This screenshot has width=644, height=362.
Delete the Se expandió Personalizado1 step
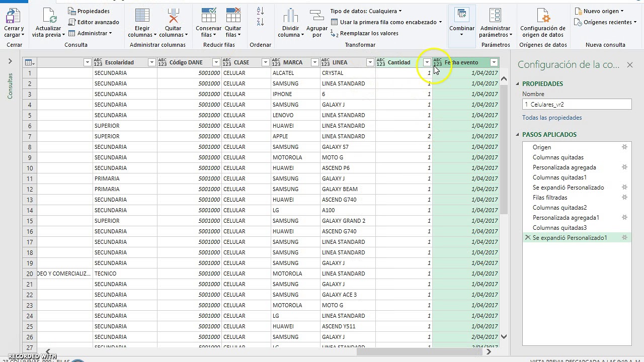click(528, 238)
